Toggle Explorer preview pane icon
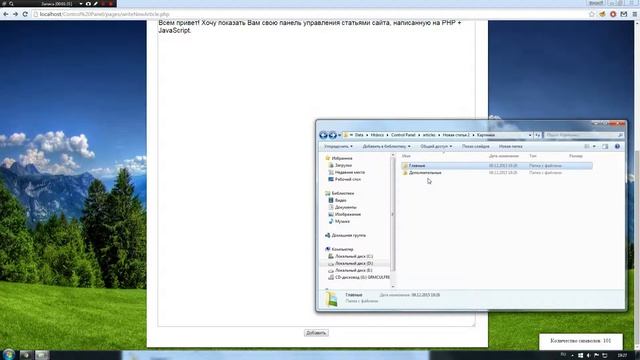 tap(605, 146)
